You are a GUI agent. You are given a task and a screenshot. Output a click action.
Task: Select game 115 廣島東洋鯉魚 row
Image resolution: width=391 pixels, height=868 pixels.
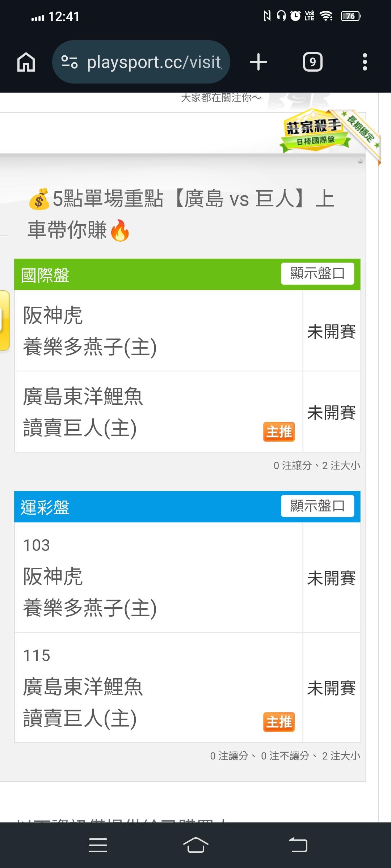(159, 687)
